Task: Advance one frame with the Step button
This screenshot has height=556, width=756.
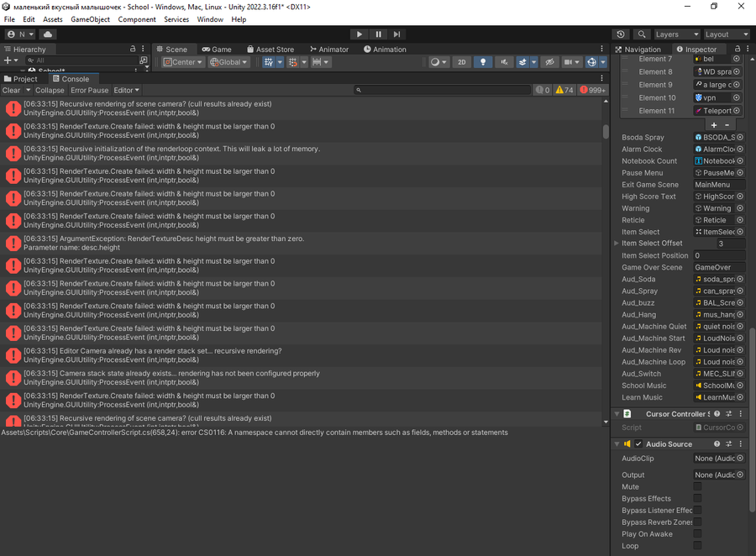Action: [x=396, y=34]
